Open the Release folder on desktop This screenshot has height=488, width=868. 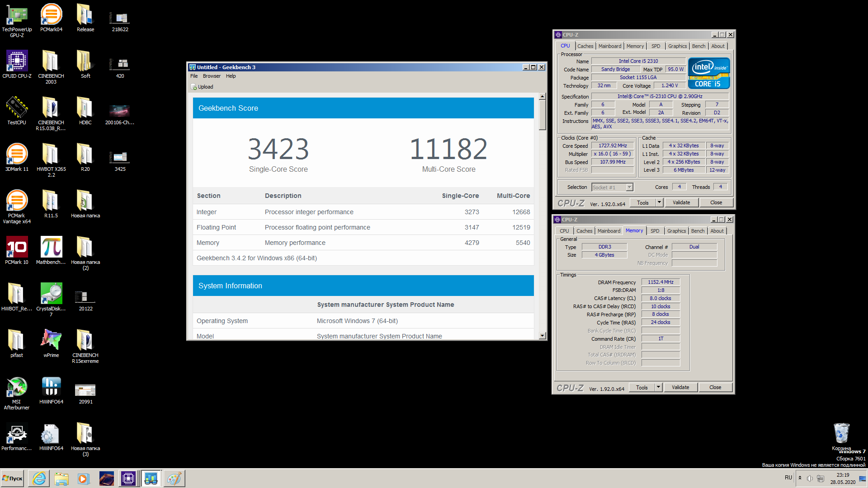(85, 18)
